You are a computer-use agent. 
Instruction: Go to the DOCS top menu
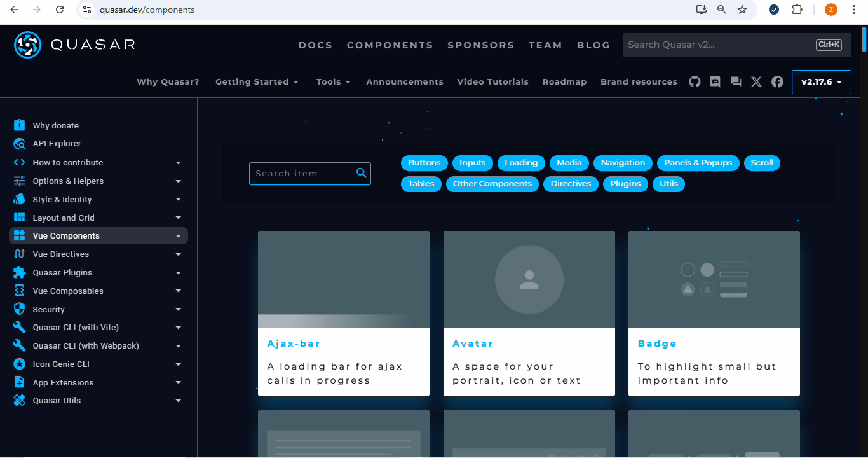[316, 45]
